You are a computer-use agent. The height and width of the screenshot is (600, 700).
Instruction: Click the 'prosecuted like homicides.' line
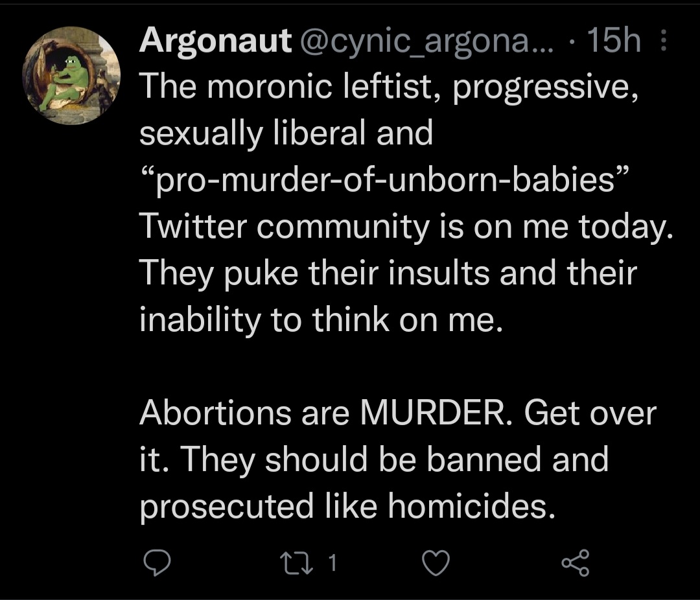click(x=348, y=506)
